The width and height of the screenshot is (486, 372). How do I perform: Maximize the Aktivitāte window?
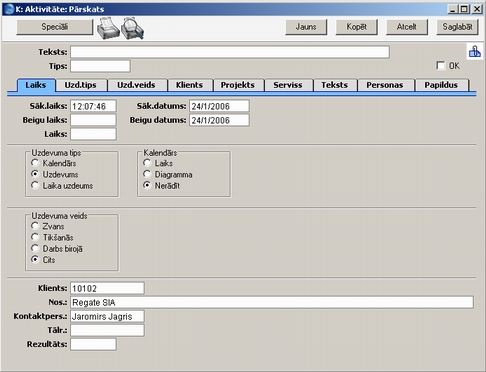[x=464, y=9]
